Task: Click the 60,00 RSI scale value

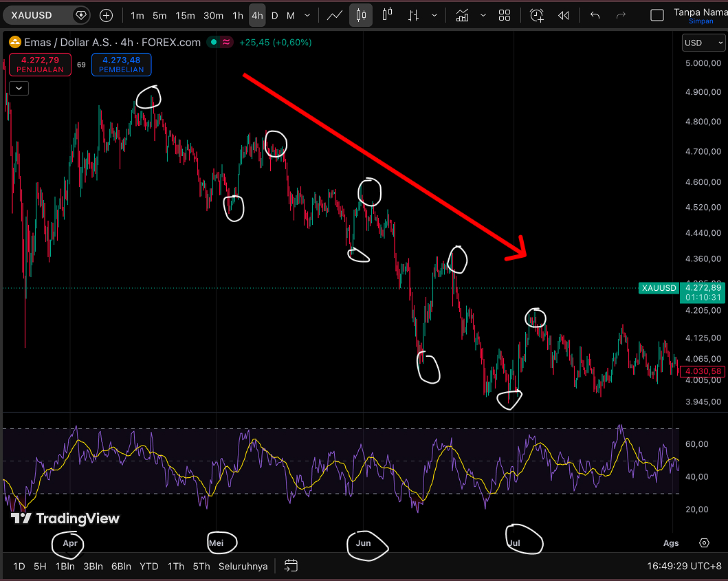Action: click(696, 444)
